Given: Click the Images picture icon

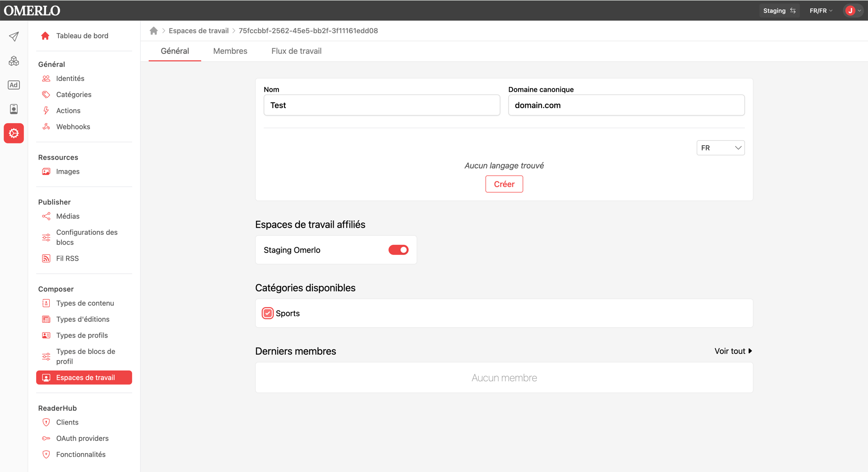Looking at the screenshot, I should tap(46, 172).
